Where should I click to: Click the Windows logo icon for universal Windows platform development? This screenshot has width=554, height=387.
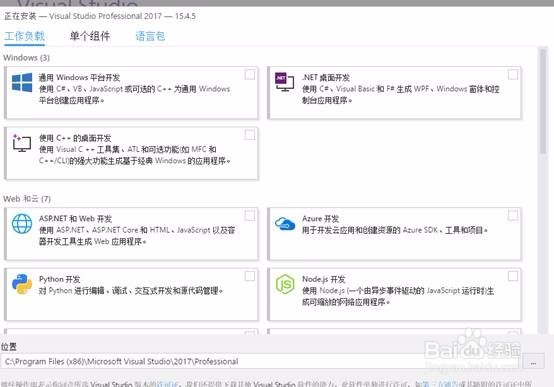22,83
